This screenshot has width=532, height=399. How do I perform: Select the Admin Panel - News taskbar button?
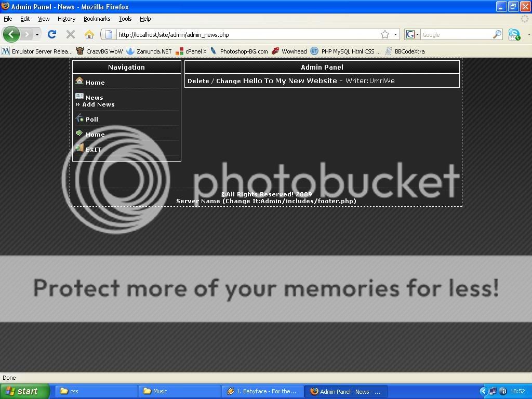[345, 391]
